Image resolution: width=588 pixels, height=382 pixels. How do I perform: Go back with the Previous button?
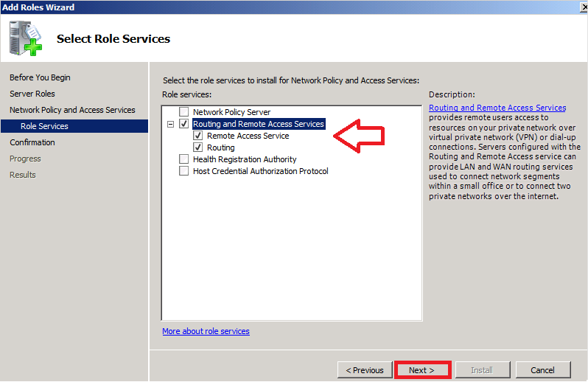click(365, 370)
